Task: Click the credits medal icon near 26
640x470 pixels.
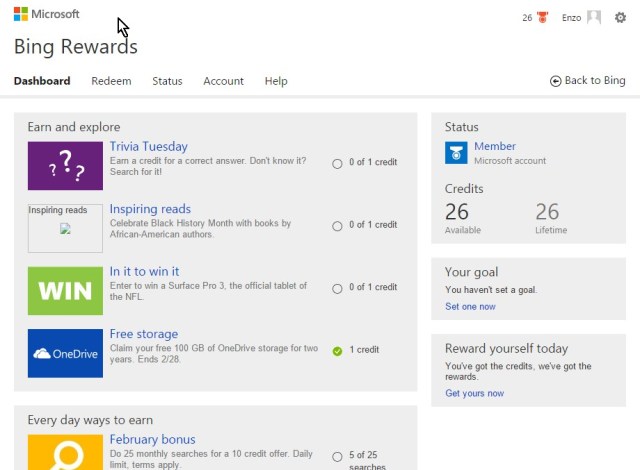Action: 544,17
